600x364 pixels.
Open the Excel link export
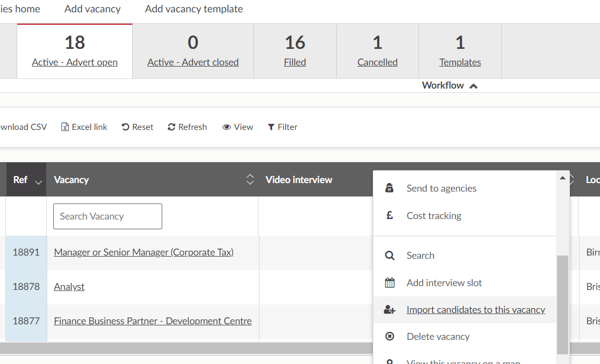point(84,127)
